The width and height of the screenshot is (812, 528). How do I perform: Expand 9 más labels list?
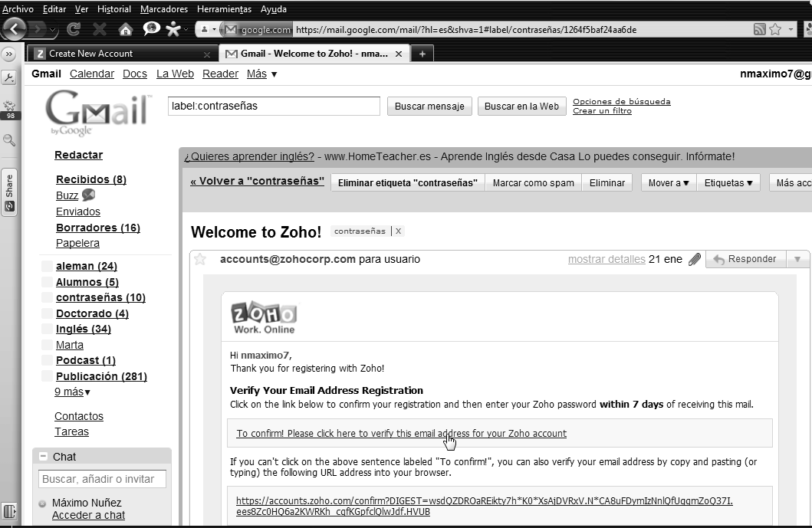[x=72, y=392]
